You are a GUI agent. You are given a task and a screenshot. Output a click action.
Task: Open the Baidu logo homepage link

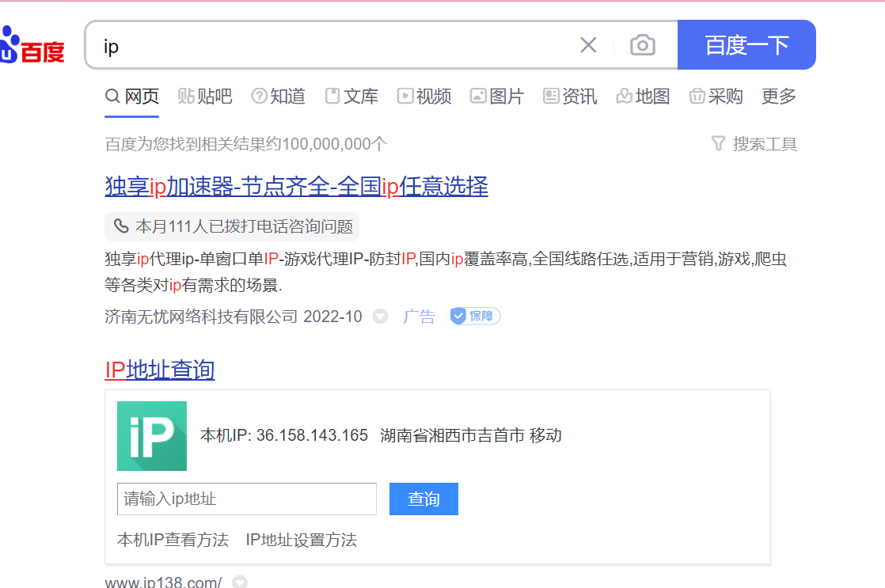tap(32, 45)
